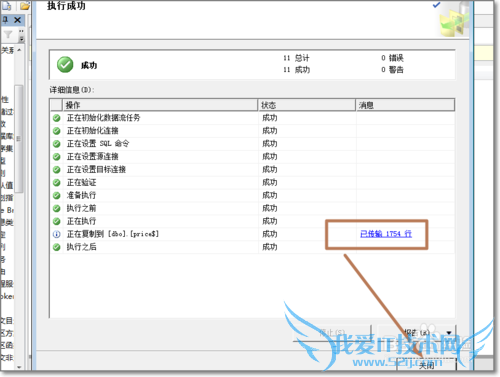Image resolution: width=500 pixels, height=377 pixels.
Task: Click the 关闭 button
Action: tap(426, 365)
